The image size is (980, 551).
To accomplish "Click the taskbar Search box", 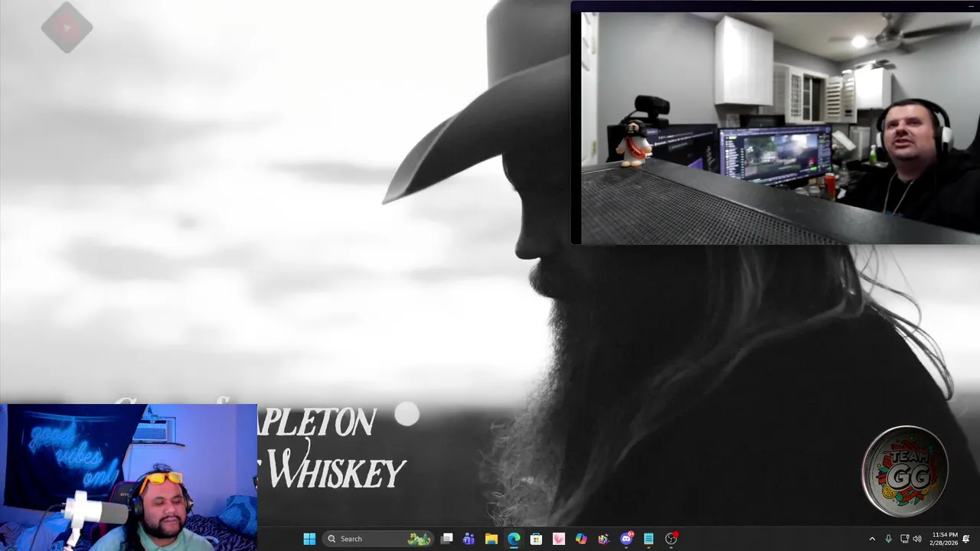I will point(377,539).
